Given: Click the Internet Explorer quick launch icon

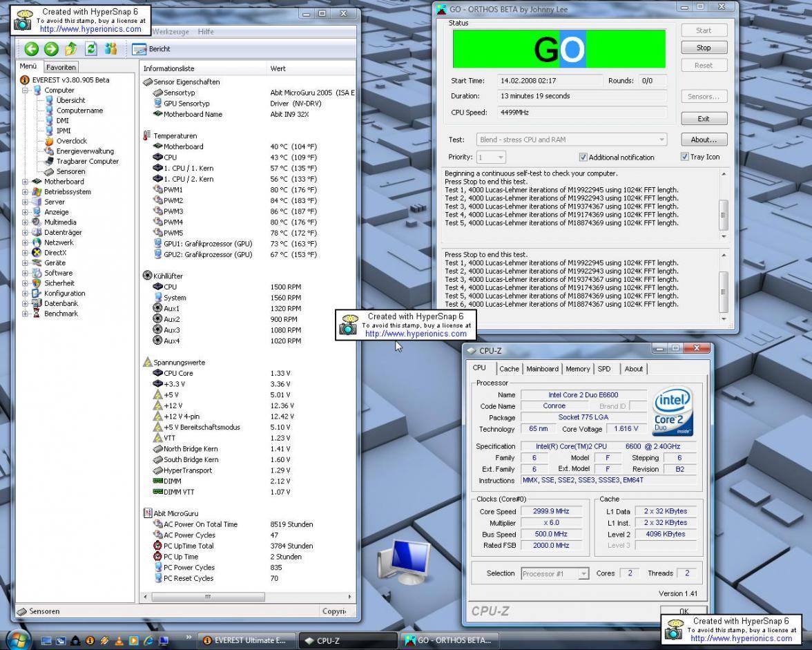Looking at the screenshot, I should tap(148, 641).
